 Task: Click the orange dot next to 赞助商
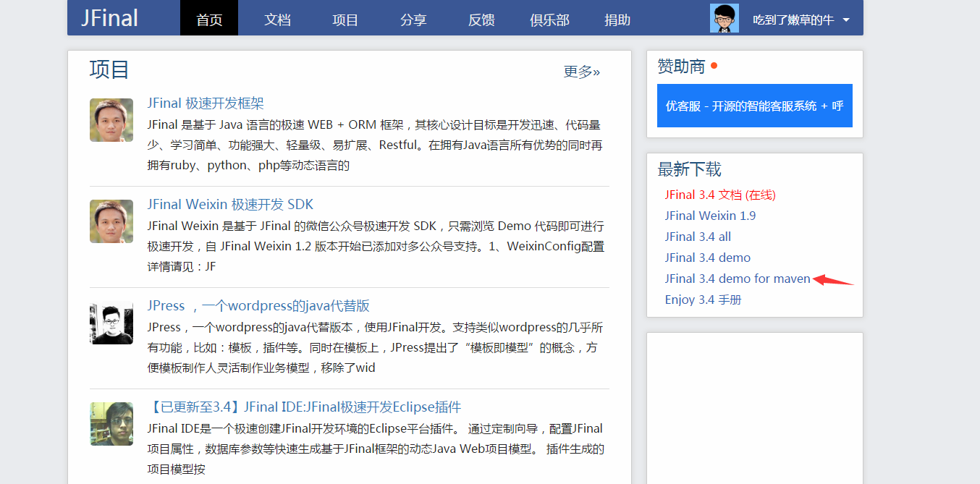coord(714,66)
